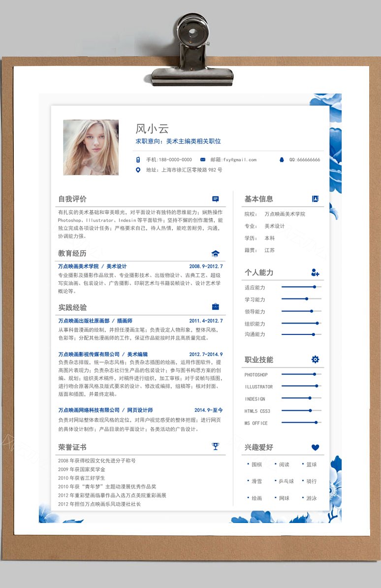Screen dimensions: 381x588
Task: Click the email address fxy@gmail.com
Action: tap(240, 160)
